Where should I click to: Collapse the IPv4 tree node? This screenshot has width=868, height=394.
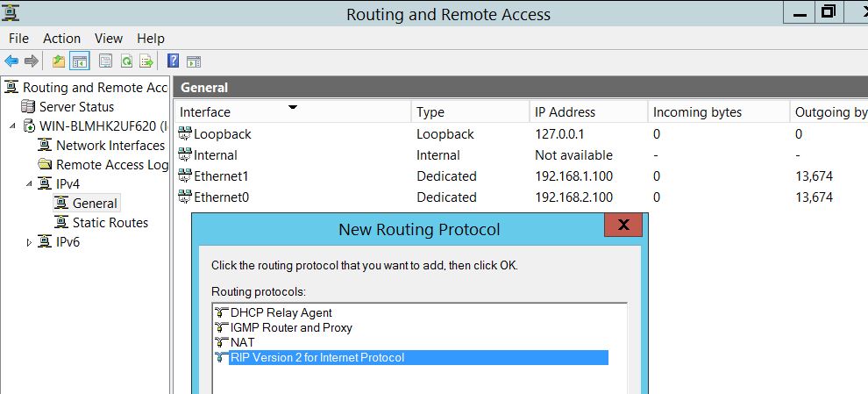pyautogui.click(x=30, y=184)
